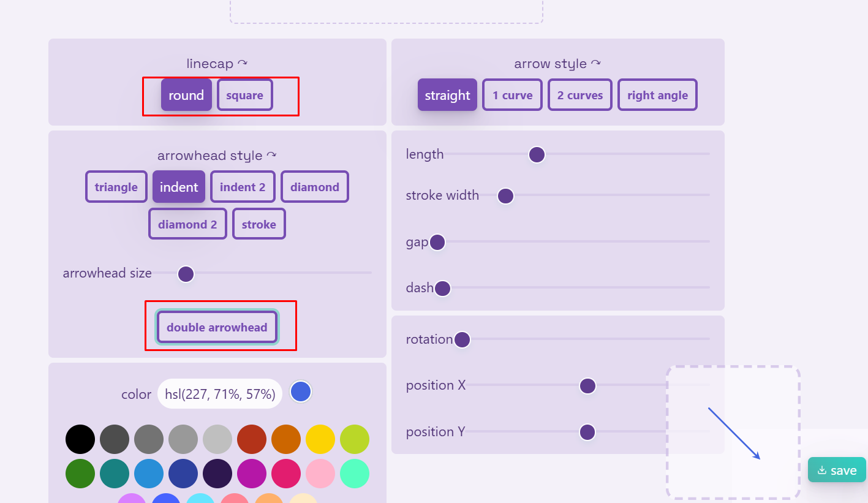Pick the yellow color swatch
Screen dimensions: 868x503
pyautogui.click(x=320, y=439)
